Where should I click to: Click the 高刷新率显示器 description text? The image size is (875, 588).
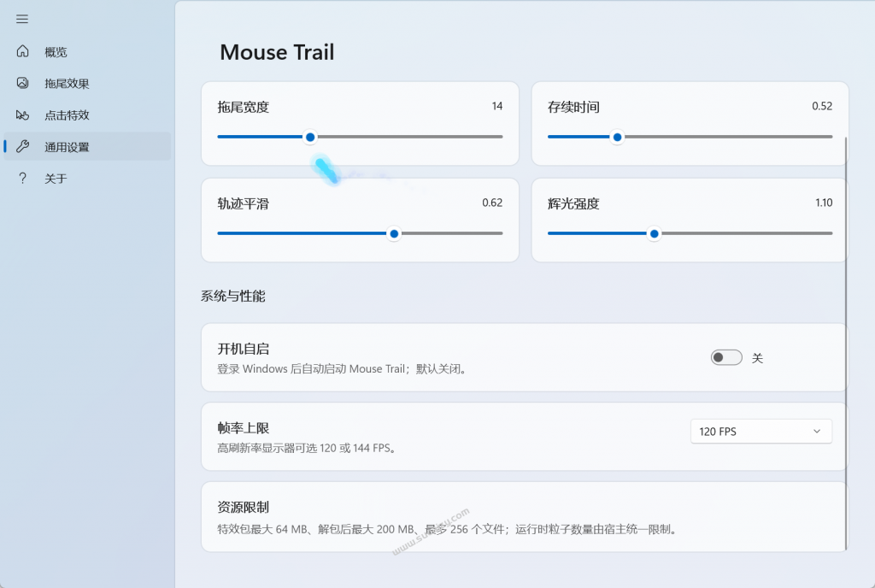point(307,448)
